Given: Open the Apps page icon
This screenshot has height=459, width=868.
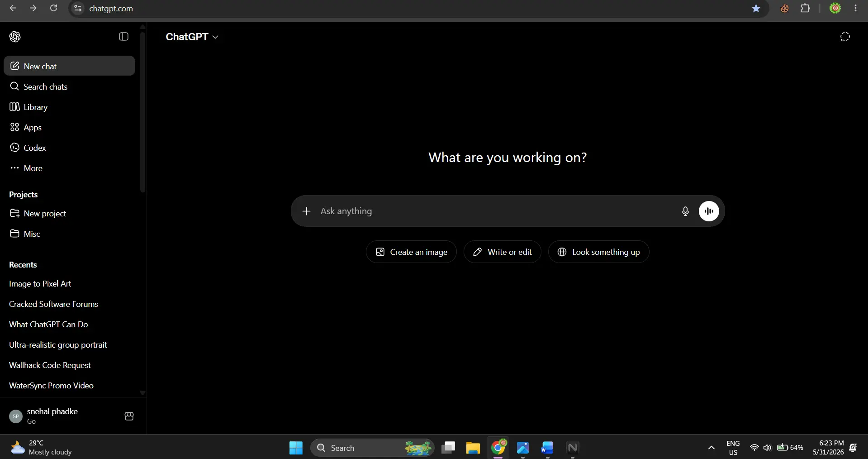Looking at the screenshot, I should pyautogui.click(x=14, y=127).
